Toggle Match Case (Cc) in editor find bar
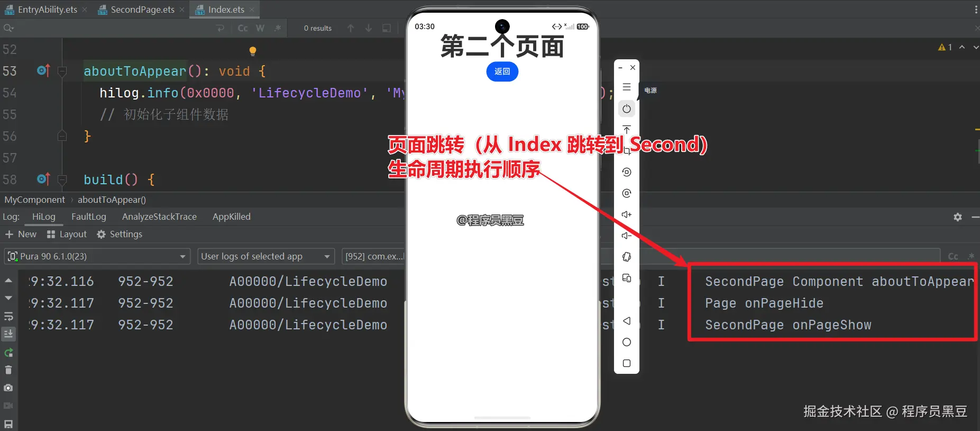 (x=243, y=28)
